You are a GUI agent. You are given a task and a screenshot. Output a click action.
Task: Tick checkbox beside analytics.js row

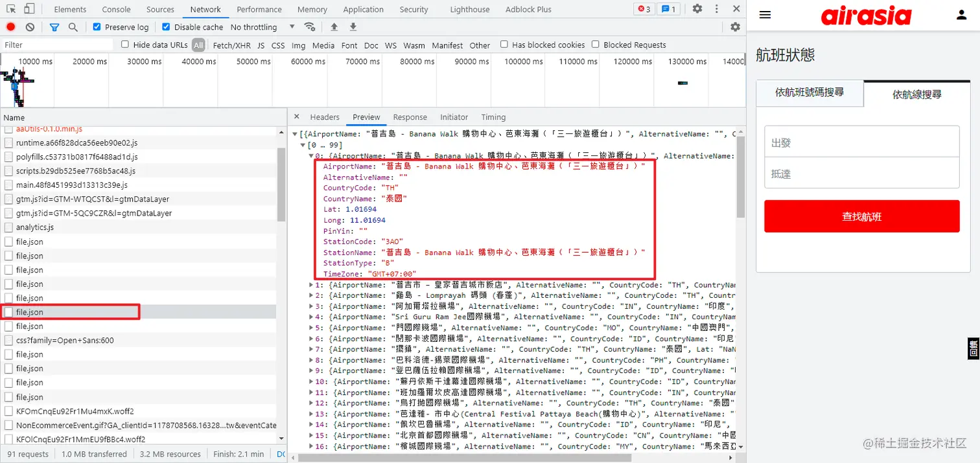[9, 227]
